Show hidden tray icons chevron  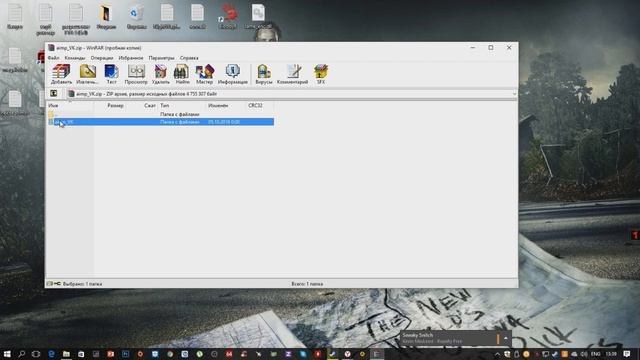click(497, 354)
